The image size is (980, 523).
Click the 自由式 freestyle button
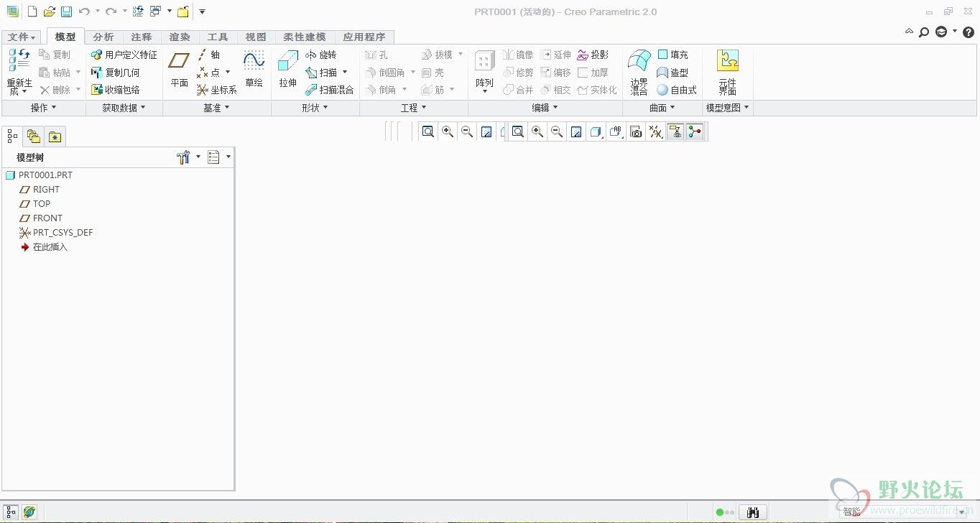pyautogui.click(x=677, y=90)
